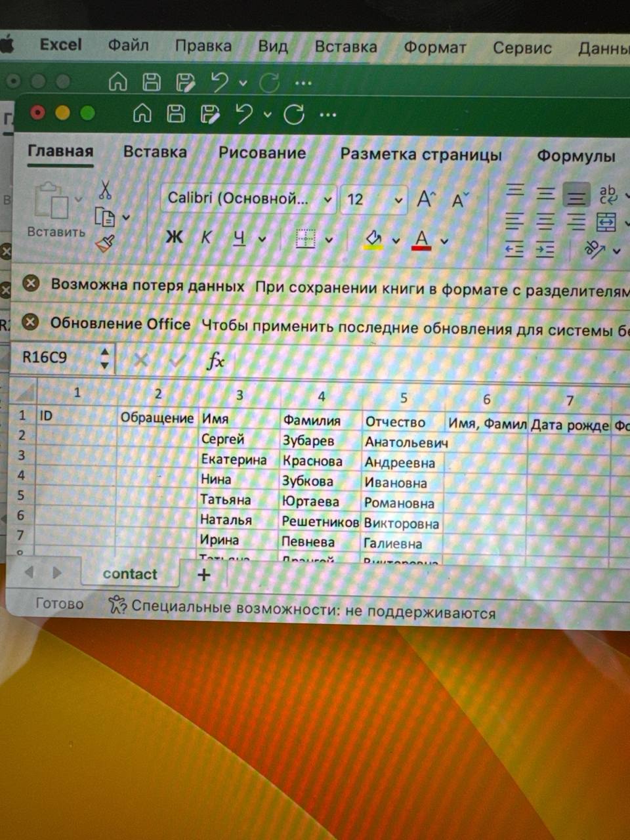The height and width of the screenshot is (840, 630).
Task: Click the Cut scissors icon
Action: (105, 191)
